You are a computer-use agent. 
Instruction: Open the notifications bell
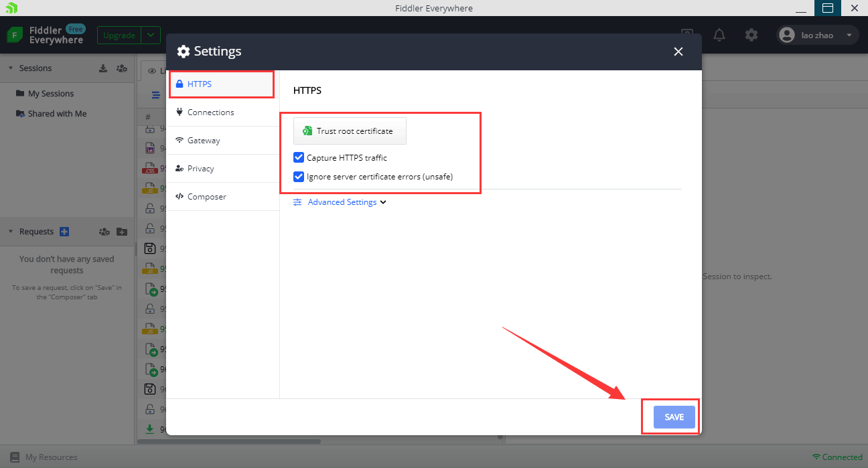point(719,35)
